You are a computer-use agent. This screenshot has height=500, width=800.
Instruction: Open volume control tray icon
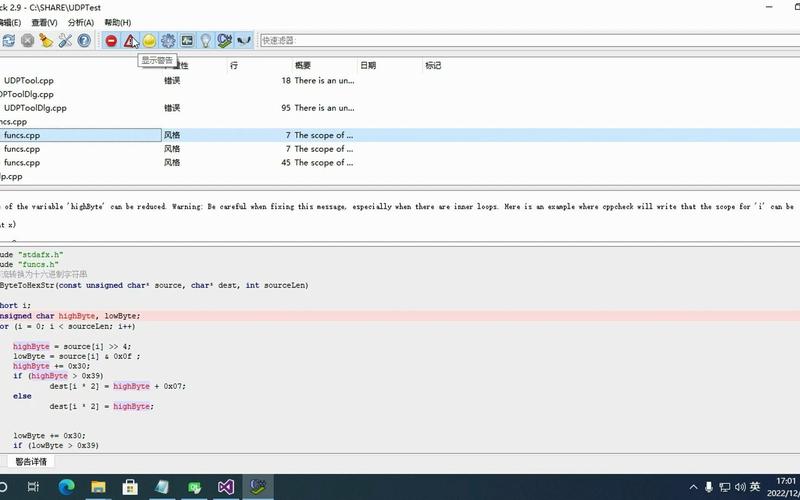(740, 487)
